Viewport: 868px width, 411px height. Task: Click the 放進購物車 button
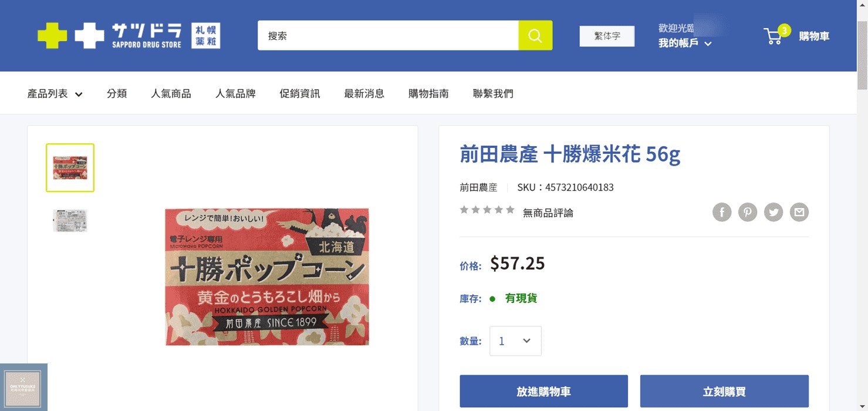(543, 390)
